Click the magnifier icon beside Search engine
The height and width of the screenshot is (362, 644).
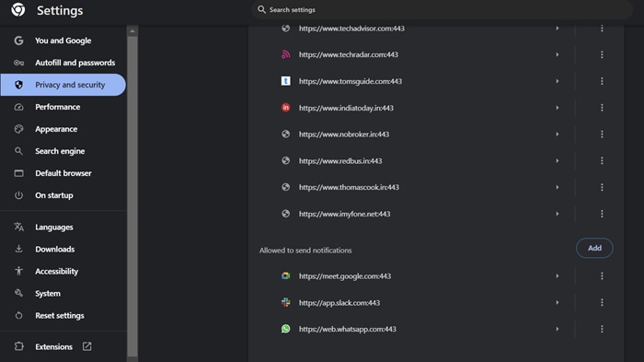point(18,151)
